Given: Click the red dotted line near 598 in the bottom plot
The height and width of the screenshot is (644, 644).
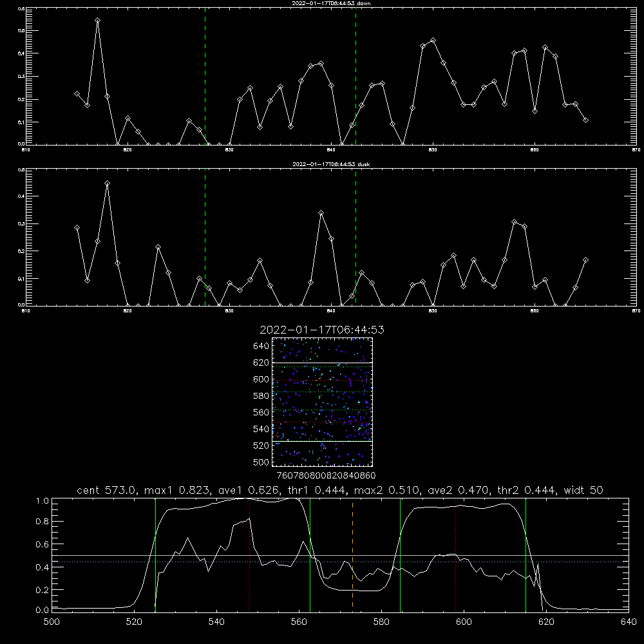Looking at the screenshot, I should tap(455, 555).
